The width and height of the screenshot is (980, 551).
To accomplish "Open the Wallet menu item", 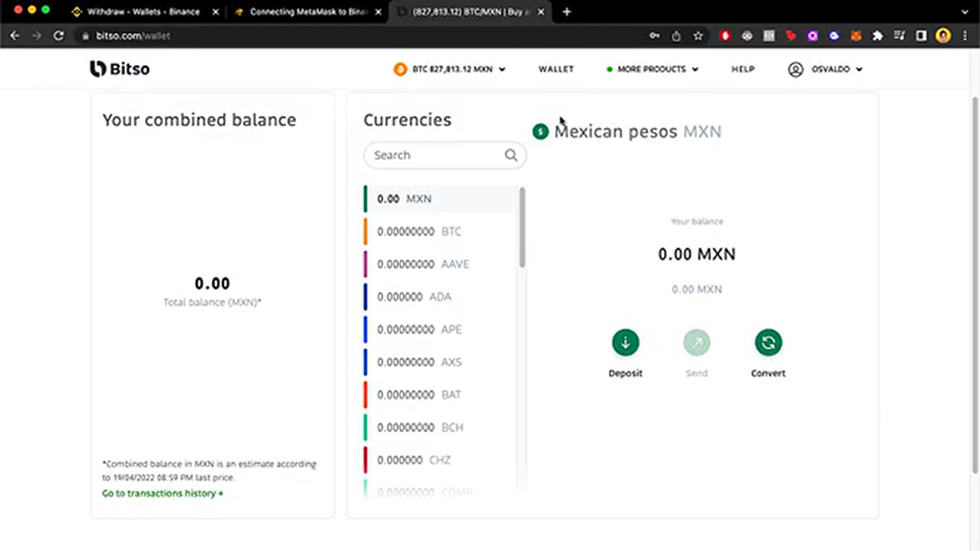I will (556, 69).
